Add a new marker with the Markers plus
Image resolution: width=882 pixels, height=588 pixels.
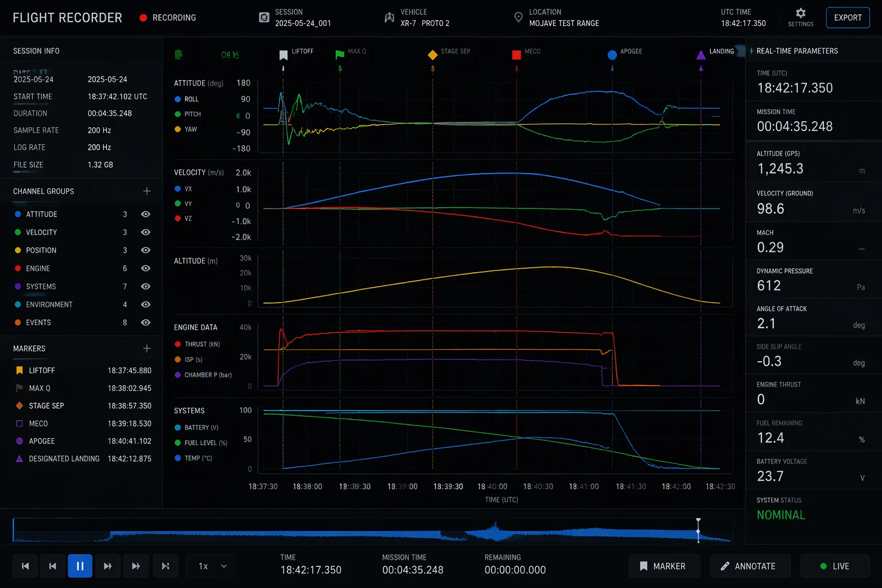pos(147,349)
